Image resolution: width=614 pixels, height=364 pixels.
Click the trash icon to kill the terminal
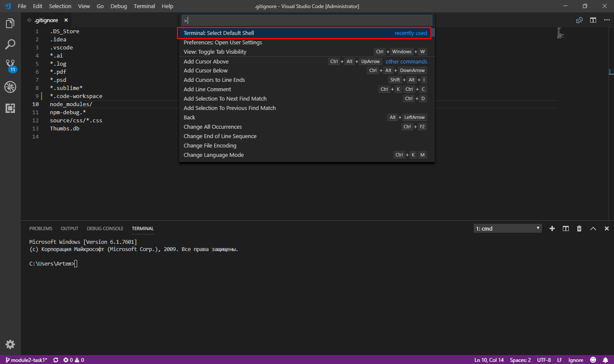tap(579, 228)
